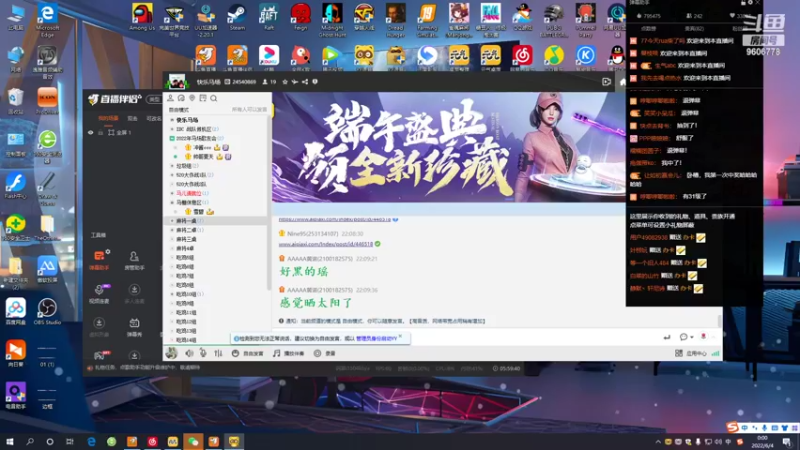Viewport: 800px width, 450px height.
Task: Close the free-speech suggestion notice popup
Action: pyautogui.click(x=401, y=336)
